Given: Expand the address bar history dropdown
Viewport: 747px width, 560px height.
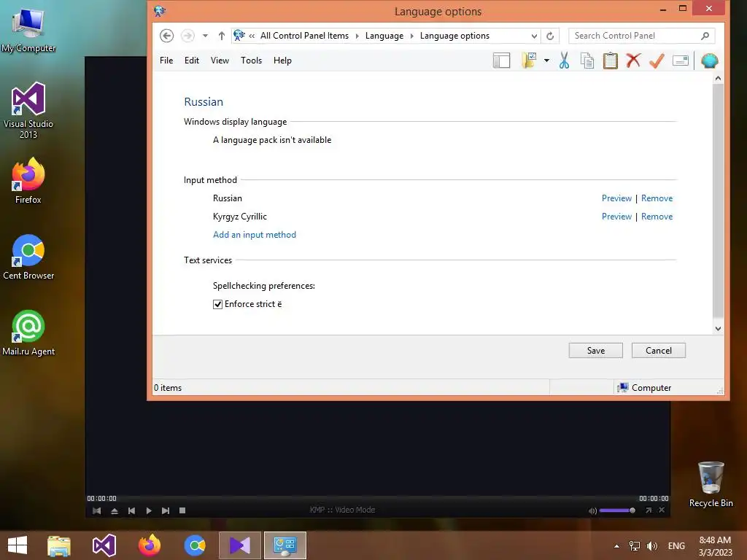Looking at the screenshot, I should tap(534, 36).
